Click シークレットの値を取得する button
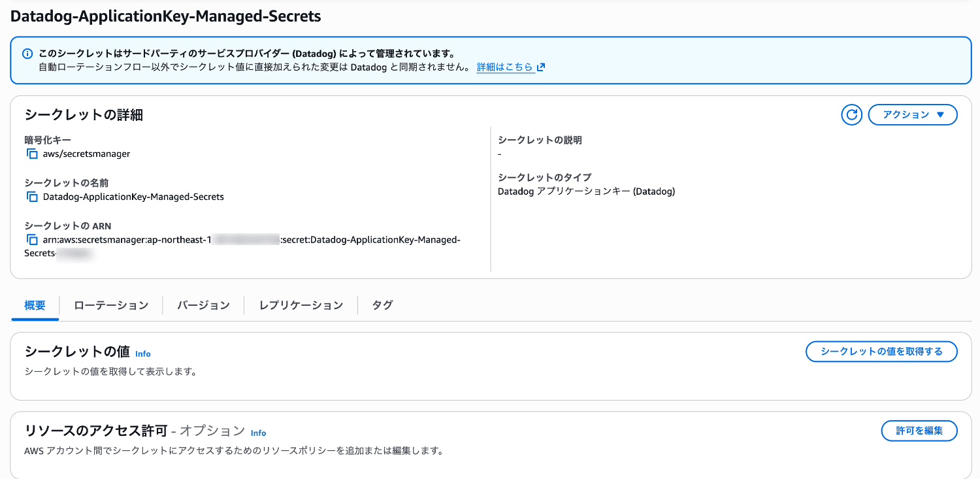This screenshot has height=479, width=980. 881,352
